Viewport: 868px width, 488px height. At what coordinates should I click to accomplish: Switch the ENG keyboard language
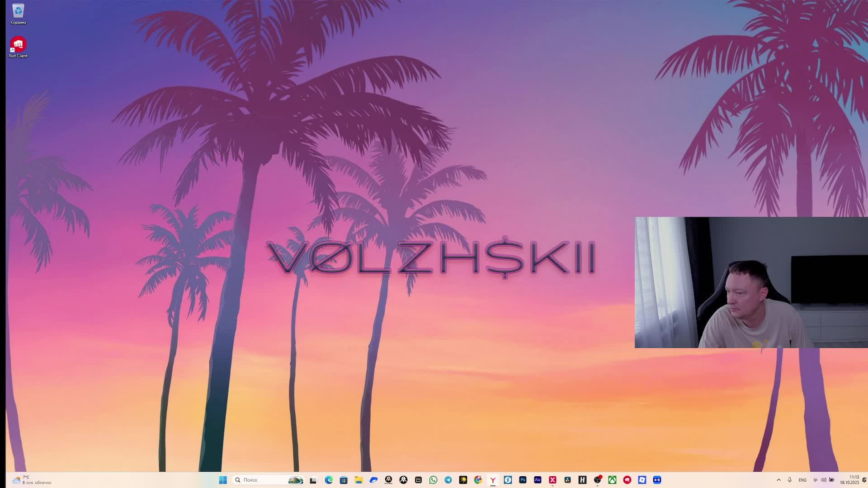(803, 480)
